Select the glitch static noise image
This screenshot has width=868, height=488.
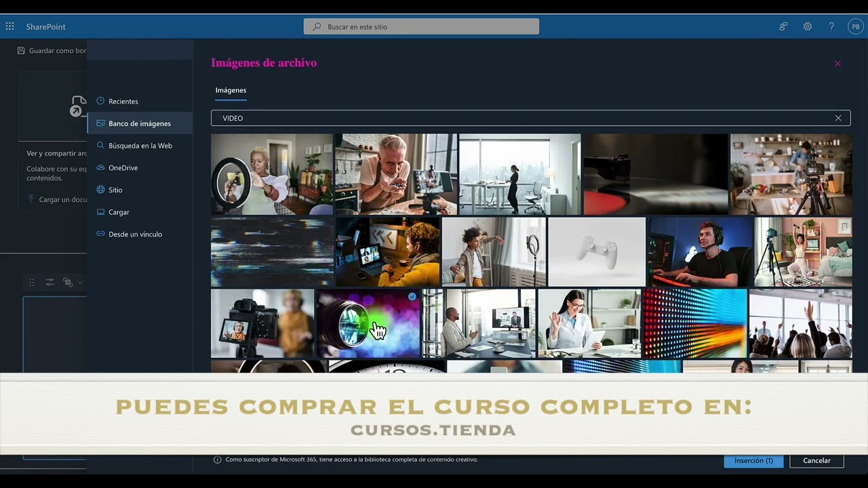click(x=272, y=251)
